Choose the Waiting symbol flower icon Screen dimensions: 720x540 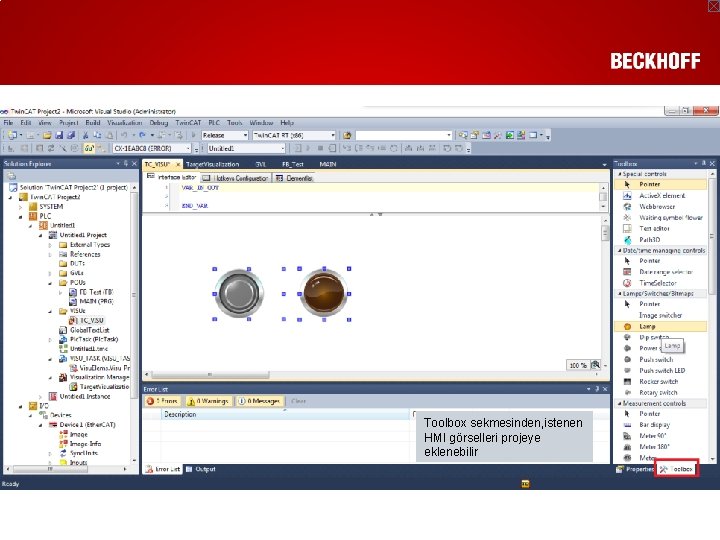[x=627, y=218]
